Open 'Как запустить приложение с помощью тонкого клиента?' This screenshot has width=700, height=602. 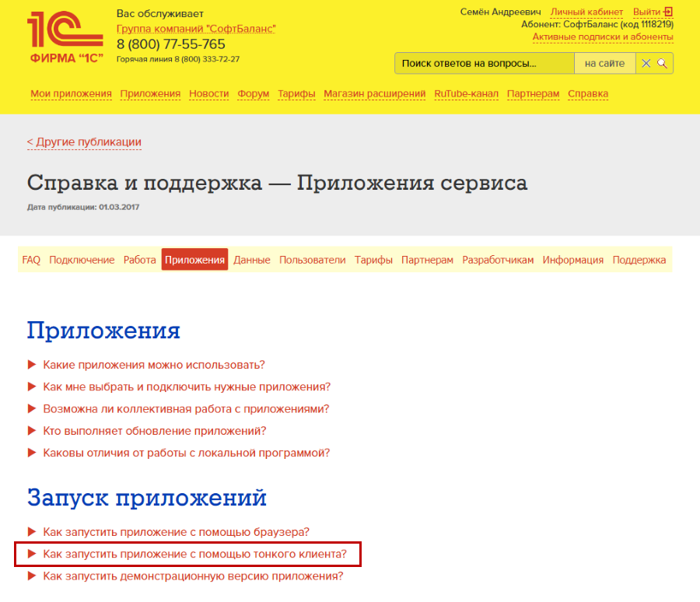(194, 555)
